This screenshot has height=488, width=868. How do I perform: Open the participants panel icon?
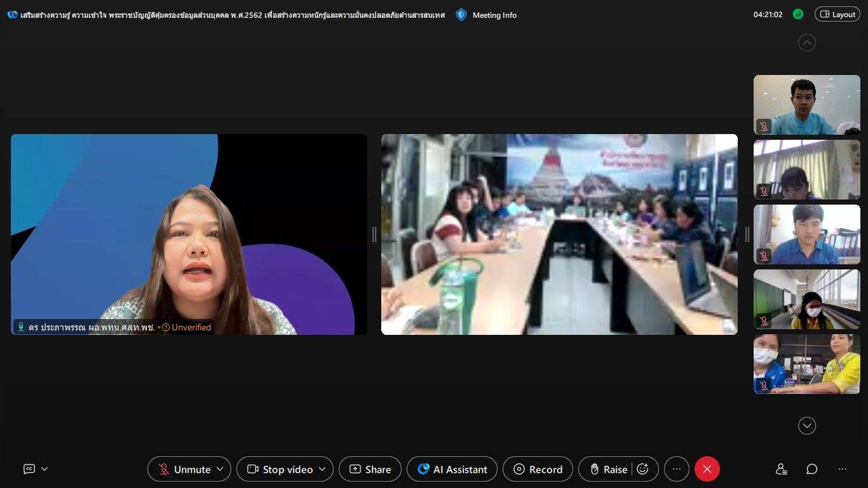tap(782, 469)
